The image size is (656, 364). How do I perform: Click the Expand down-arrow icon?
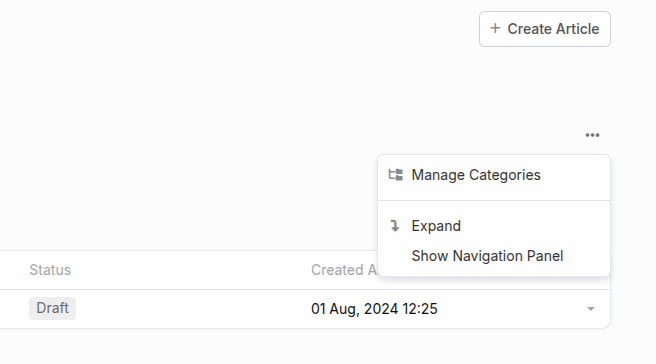coord(395,226)
